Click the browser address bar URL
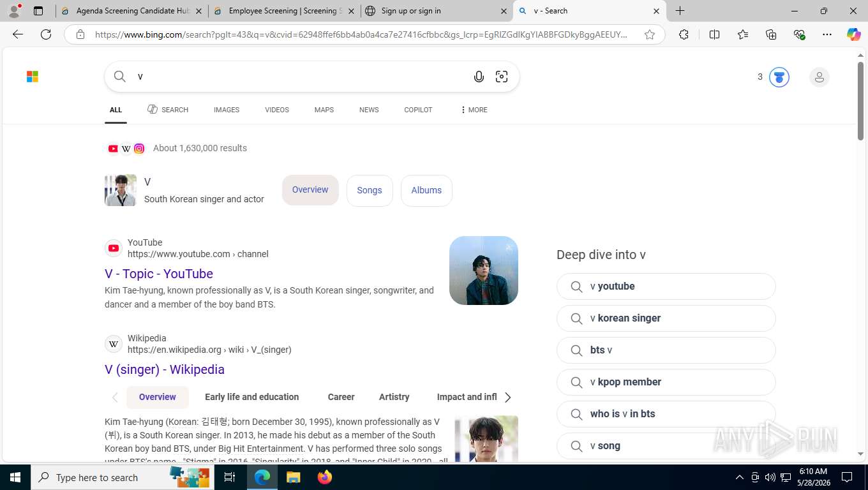Image resolution: width=868 pixels, height=490 pixels. (361, 34)
